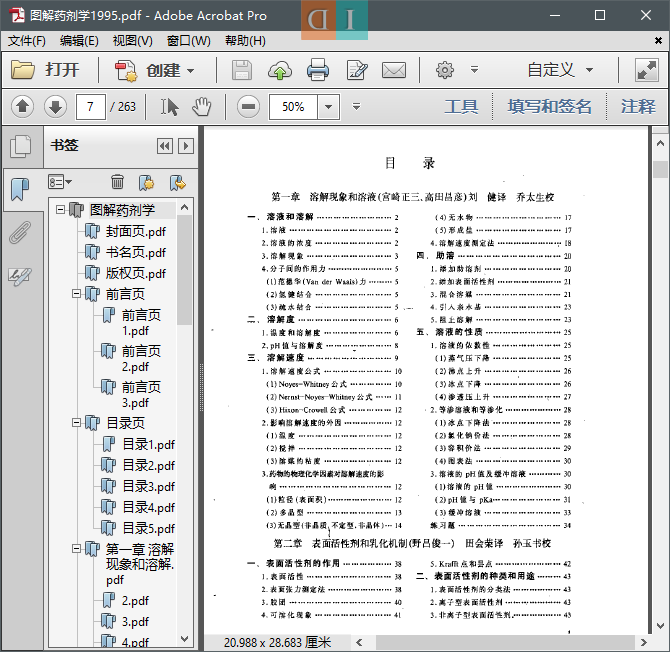The width and height of the screenshot is (670, 652).
Task: Open the Signatures panel icon
Action: click(20, 276)
